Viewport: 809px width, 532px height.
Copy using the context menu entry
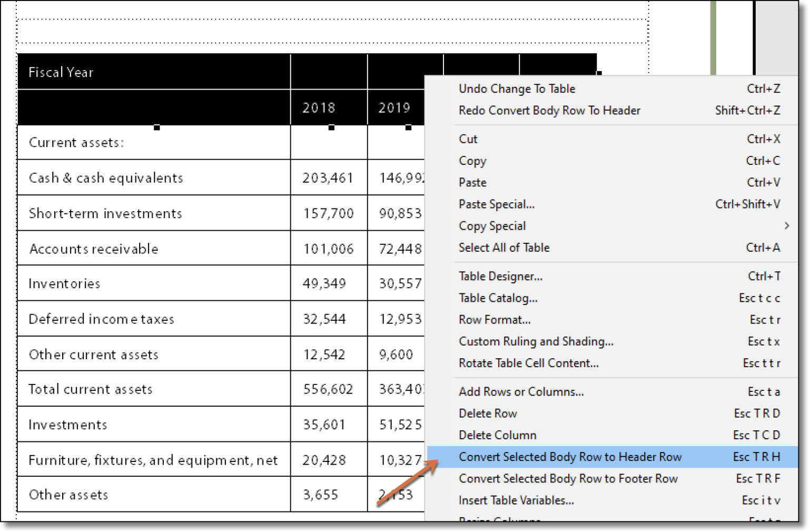[x=472, y=161]
